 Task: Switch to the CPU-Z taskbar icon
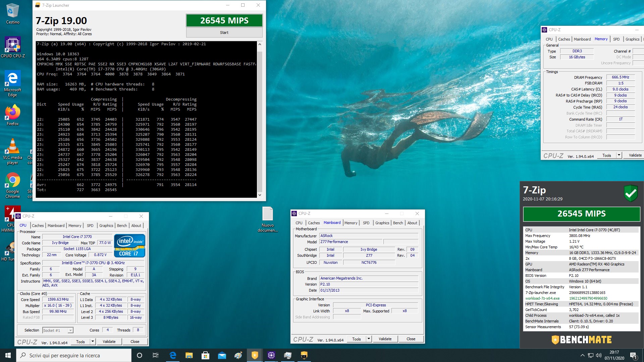[x=271, y=355]
